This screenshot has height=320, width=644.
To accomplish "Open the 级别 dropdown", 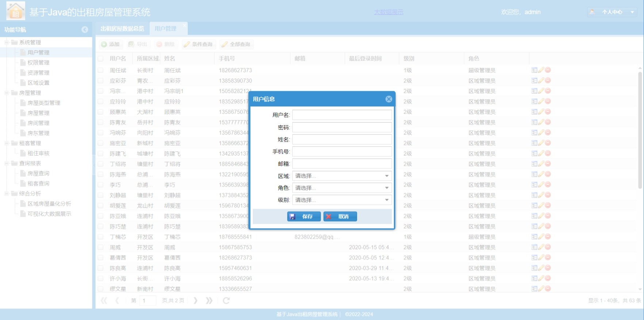I will [x=342, y=200].
